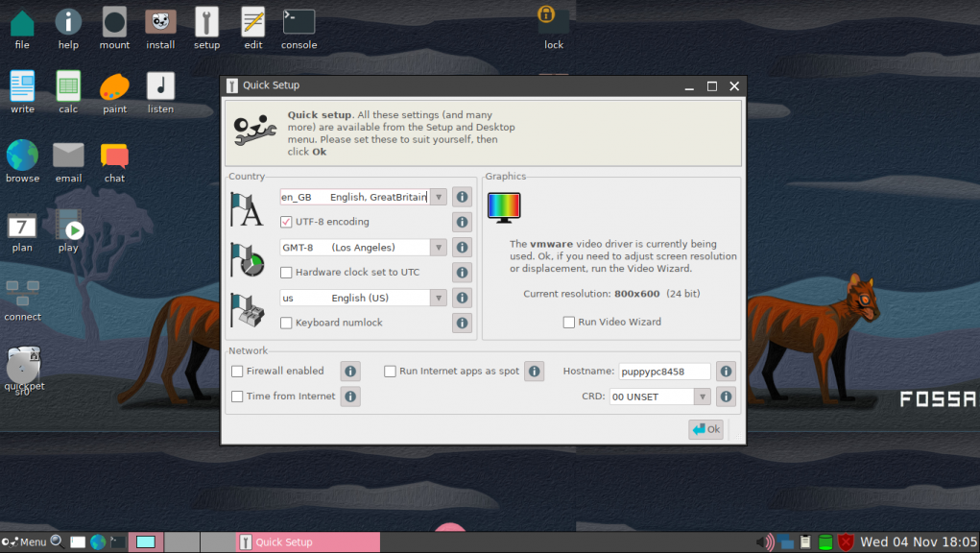Open the taskbar Menu button
The height and width of the screenshot is (553, 980).
[x=24, y=541]
